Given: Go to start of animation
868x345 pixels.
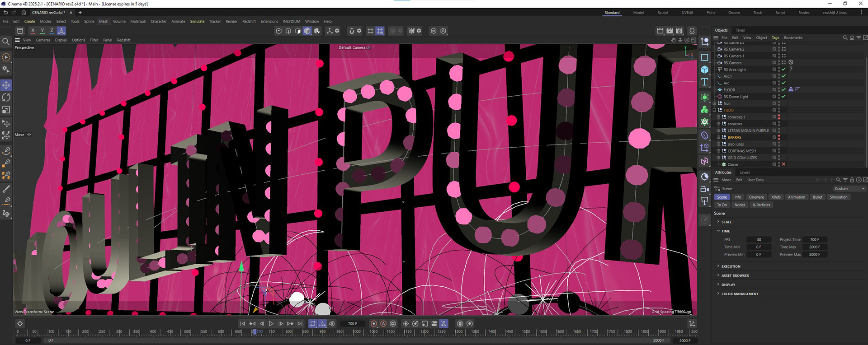Looking at the screenshot, I should (x=243, y=324).
